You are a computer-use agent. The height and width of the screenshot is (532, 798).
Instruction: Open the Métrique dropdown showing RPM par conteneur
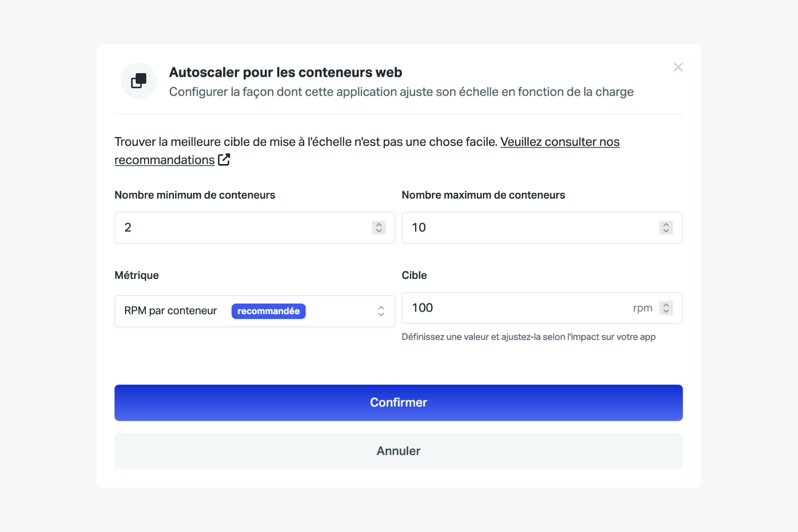click(255, 310)
